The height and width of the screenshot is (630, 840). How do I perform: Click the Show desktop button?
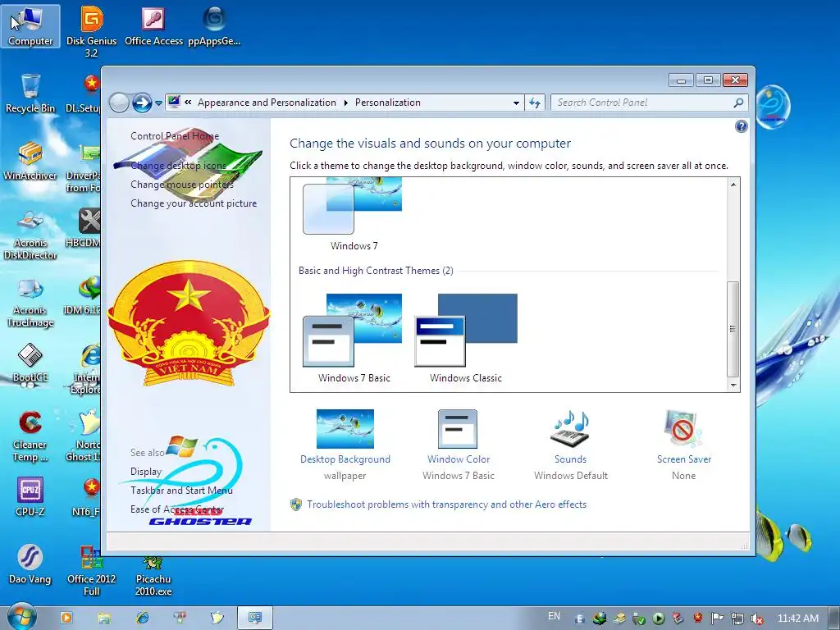point(834,618)
